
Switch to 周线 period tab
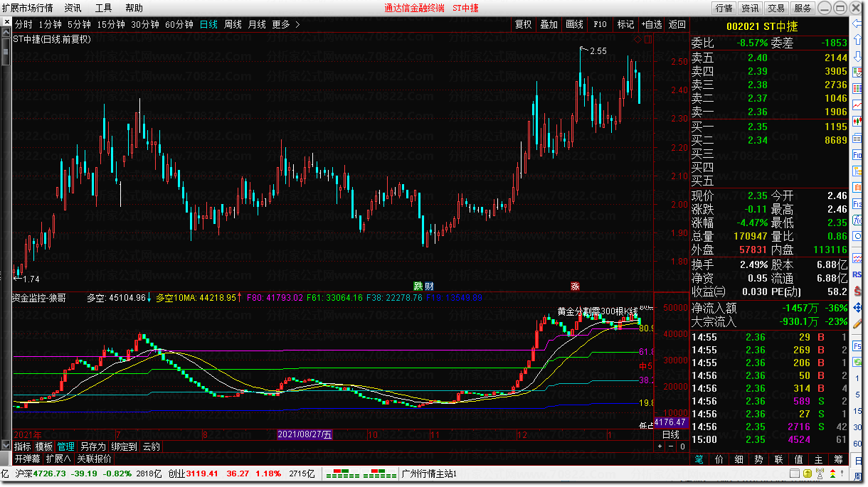tap(233, 24)
